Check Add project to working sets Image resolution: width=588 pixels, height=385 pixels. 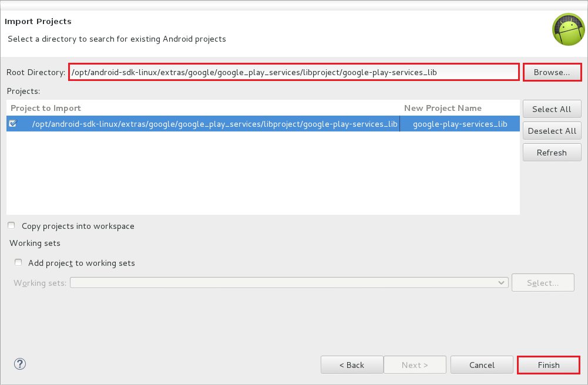click(x=18, y=262)
